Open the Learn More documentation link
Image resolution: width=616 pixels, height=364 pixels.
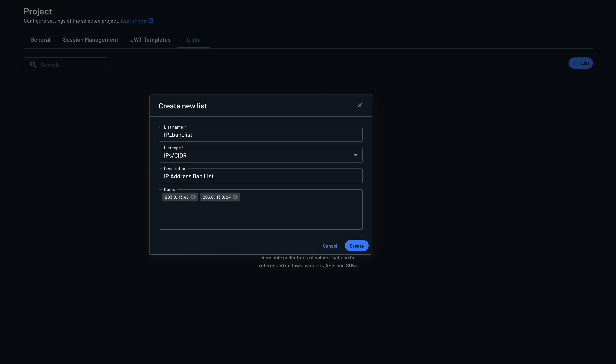click(133, 21)
